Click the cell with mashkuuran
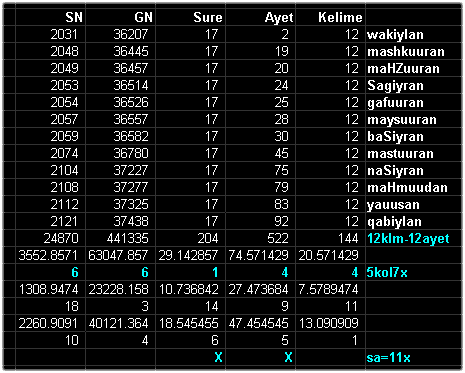Viewport: 465px width, 373px height. coord(413,51)
